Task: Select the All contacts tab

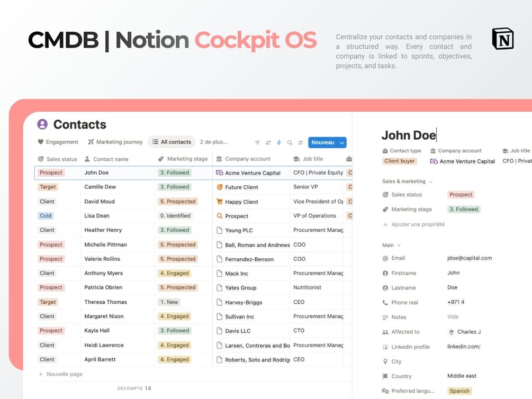Action: point(172,142)
